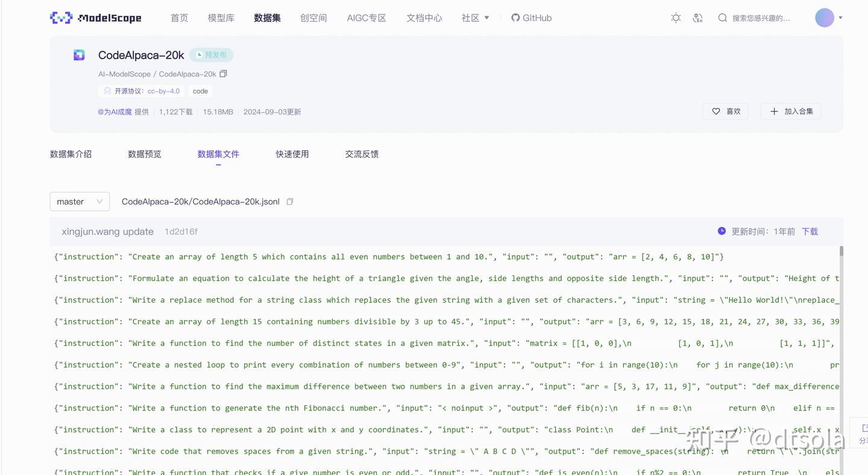Open the AI-ModelScope organization link
This screenshot has height=475, width=868.
124,74
